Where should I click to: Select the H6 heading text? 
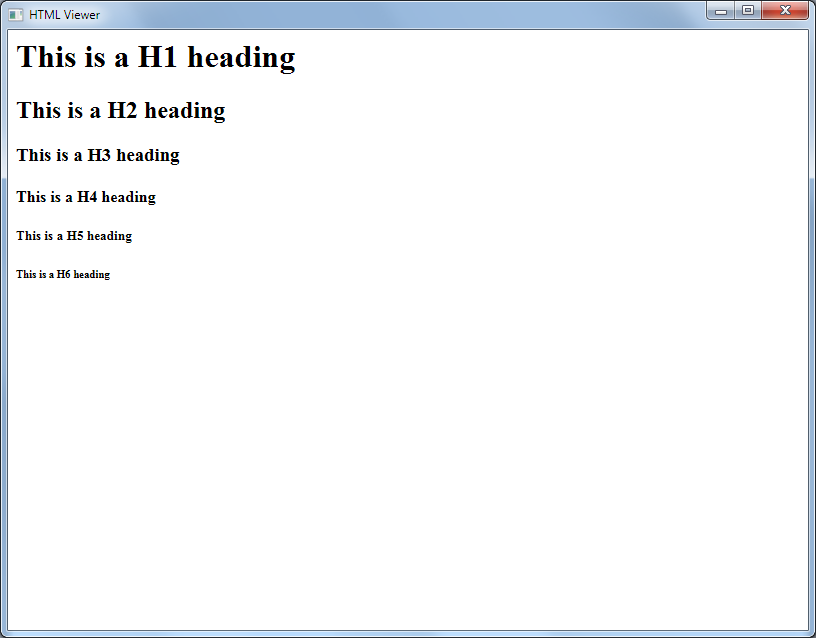click(x=63, y=274)
